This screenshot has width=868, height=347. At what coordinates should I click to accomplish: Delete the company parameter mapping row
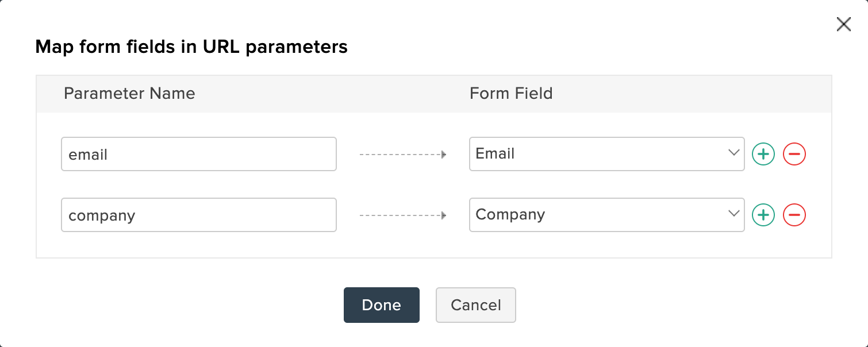[x=794, y=215]
